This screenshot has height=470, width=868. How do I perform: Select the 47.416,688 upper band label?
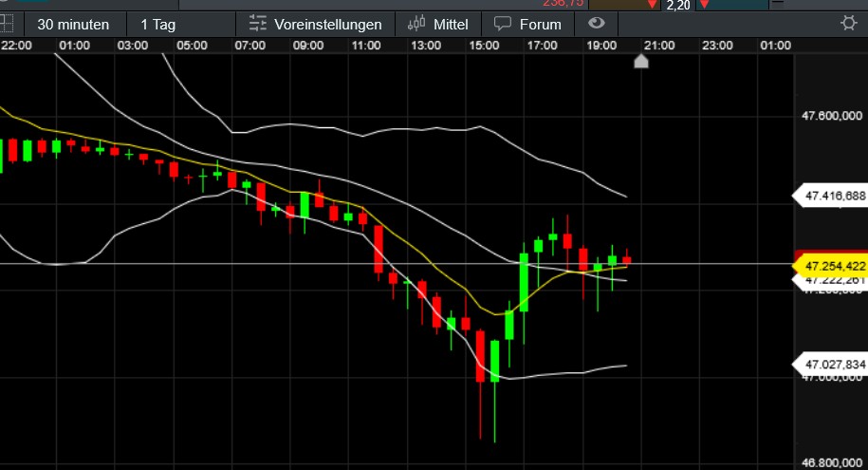(x=833, y=197)
